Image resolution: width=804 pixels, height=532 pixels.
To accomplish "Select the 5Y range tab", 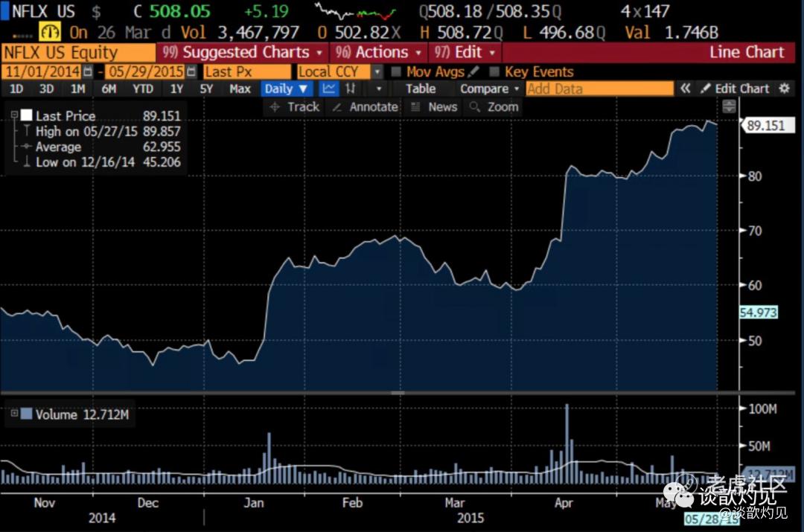I will pos(206,89).
